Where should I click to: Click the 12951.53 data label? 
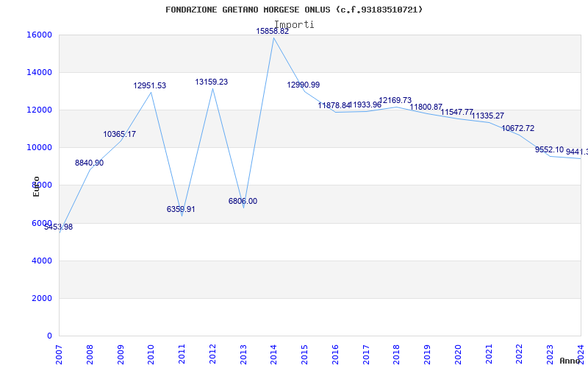(150, 85)
